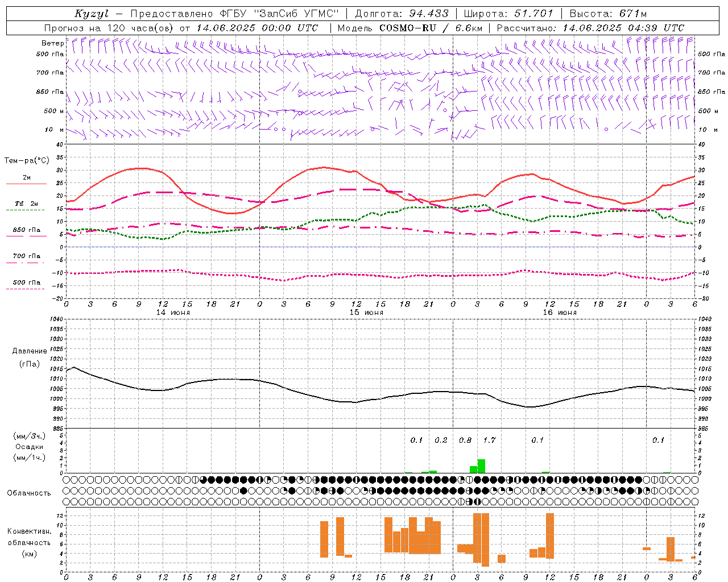Click the 'Td 2м' dew point legend entry
The image size is (728, 582).
point(26,203)
